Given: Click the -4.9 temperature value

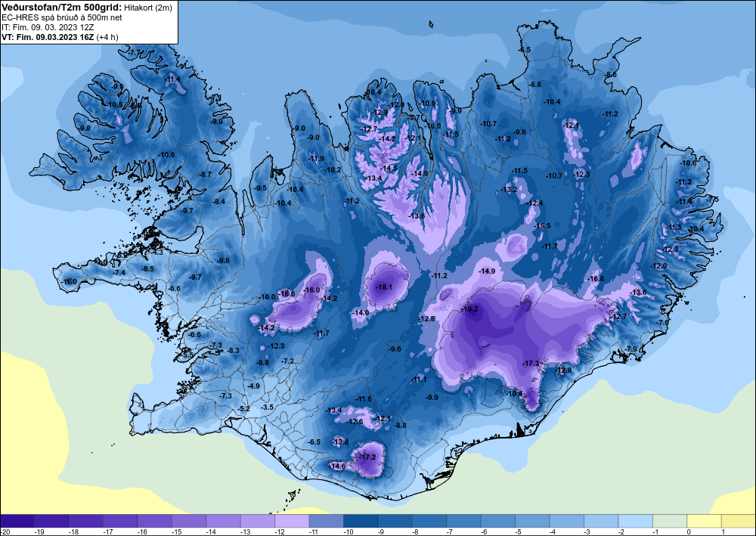Looking at the screenshot, I should click(x=253, y=386).
